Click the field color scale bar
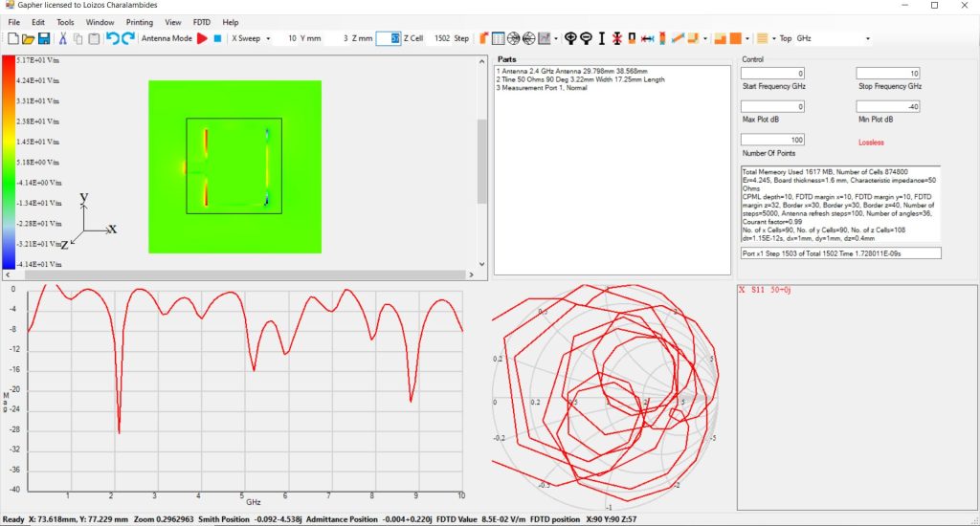This screenshot has height=526, width=980. pos(8,163)
